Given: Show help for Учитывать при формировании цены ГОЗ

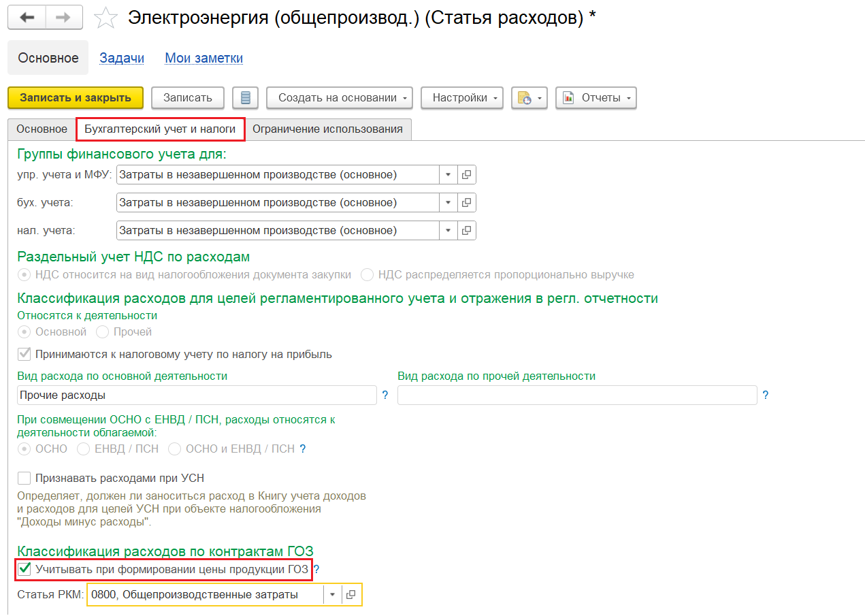Looking at the screenshot, I should [x=316, y=570].
